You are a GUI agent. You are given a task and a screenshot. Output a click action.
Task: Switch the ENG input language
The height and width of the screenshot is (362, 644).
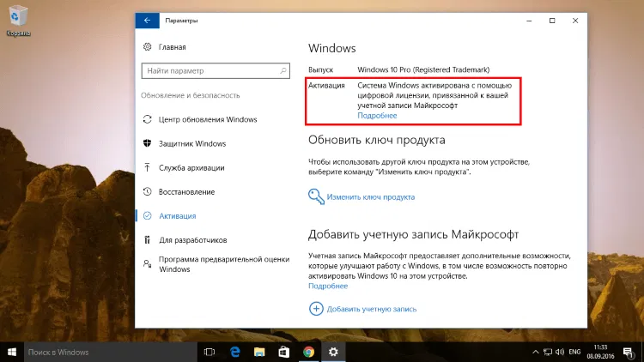(x=574, y=353)
